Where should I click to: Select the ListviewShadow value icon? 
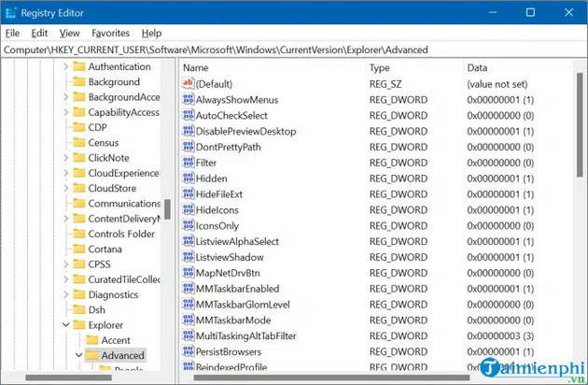(188, 257)
